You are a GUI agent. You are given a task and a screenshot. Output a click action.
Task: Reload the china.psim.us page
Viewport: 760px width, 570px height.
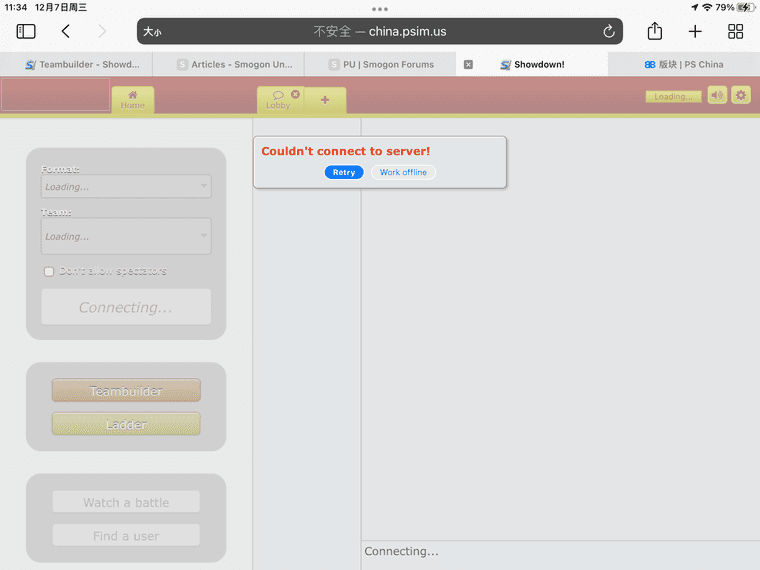pos(608,31)
